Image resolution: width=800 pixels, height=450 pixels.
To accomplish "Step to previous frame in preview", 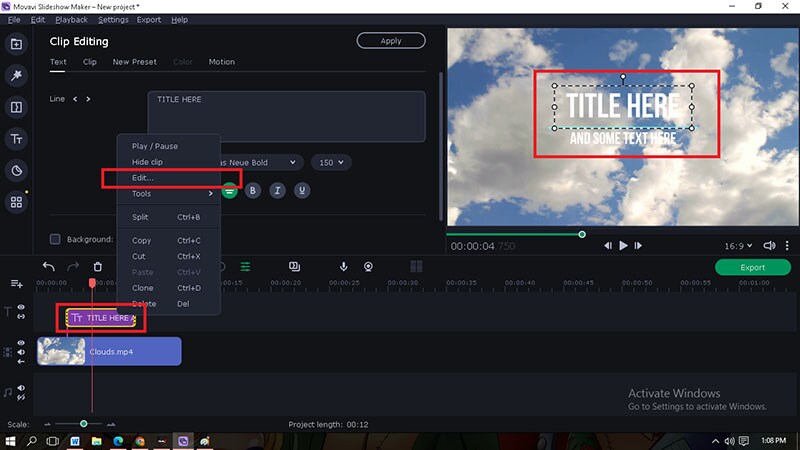I will pyautogui.click(x=608, y=245).
